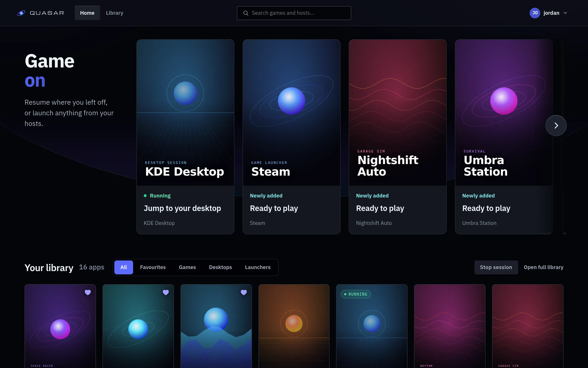Click the Game on headline

pos(50,71)
